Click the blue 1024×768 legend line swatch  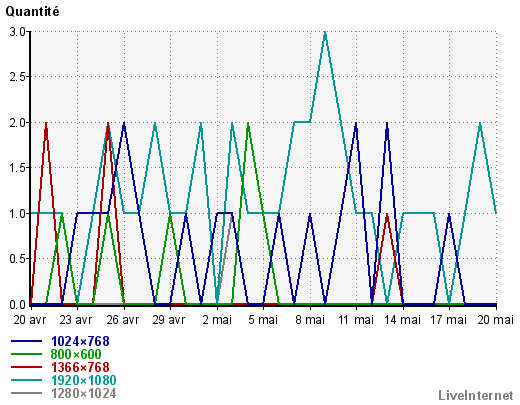26,341
